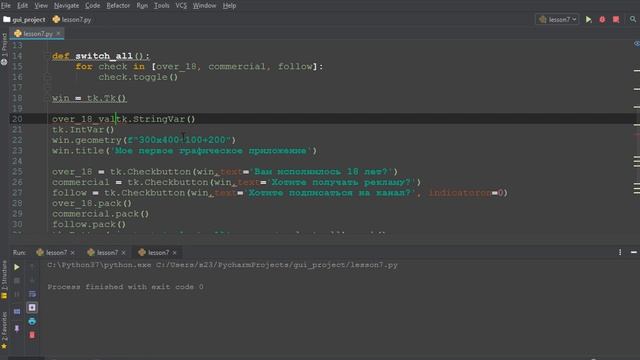
Task: Open the VCS menu
Action: 181,6
